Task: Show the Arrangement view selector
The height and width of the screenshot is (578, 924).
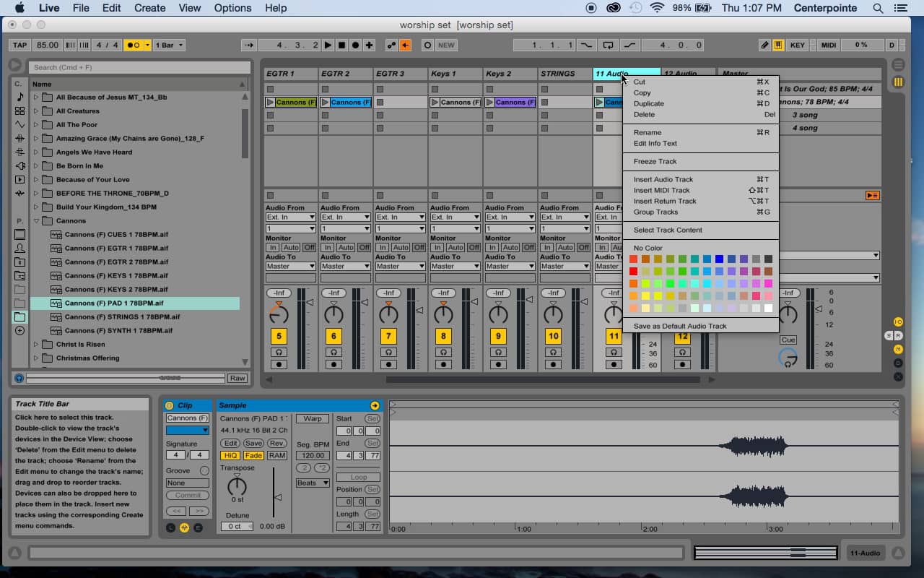Action: click(x=898, y=65)
